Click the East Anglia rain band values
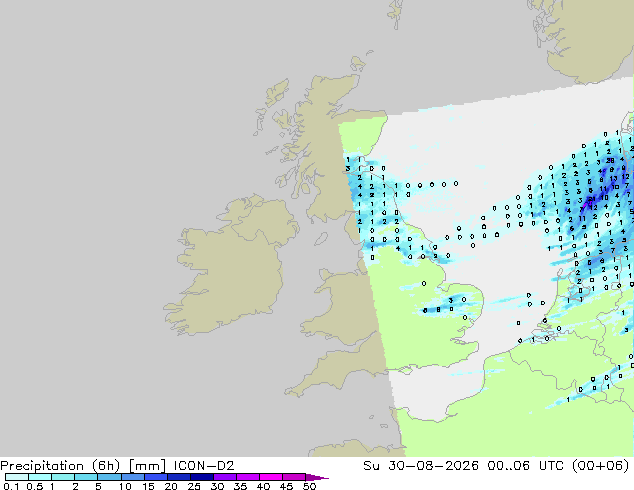 click(444, 305)
